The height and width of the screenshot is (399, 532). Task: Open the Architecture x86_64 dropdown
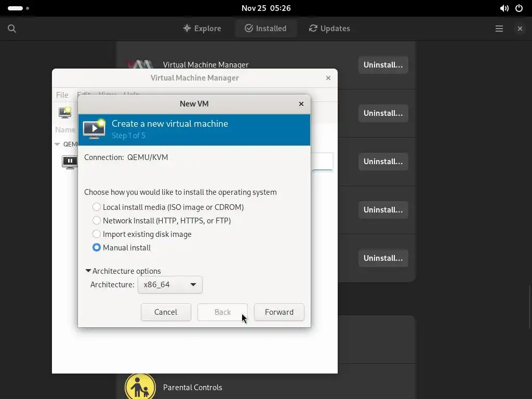tap(170, 285)
